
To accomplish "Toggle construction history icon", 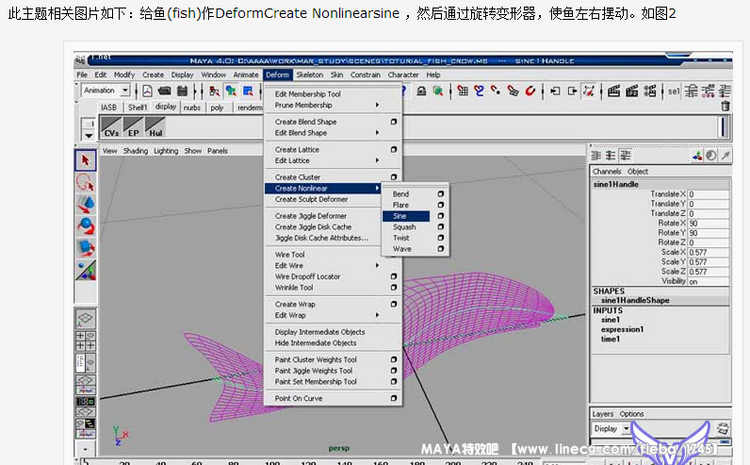I will click(589, 90).
